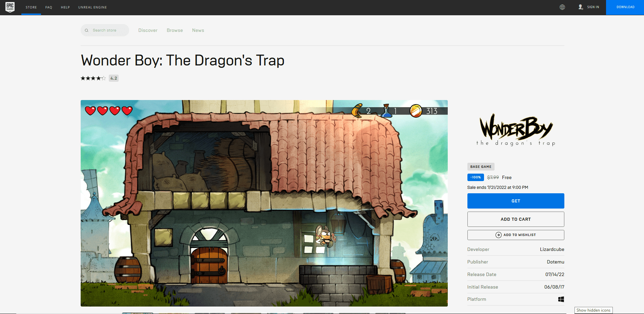Click the 06/08/17 initial release value
This screenshot has width=644, height=314.
554,287
